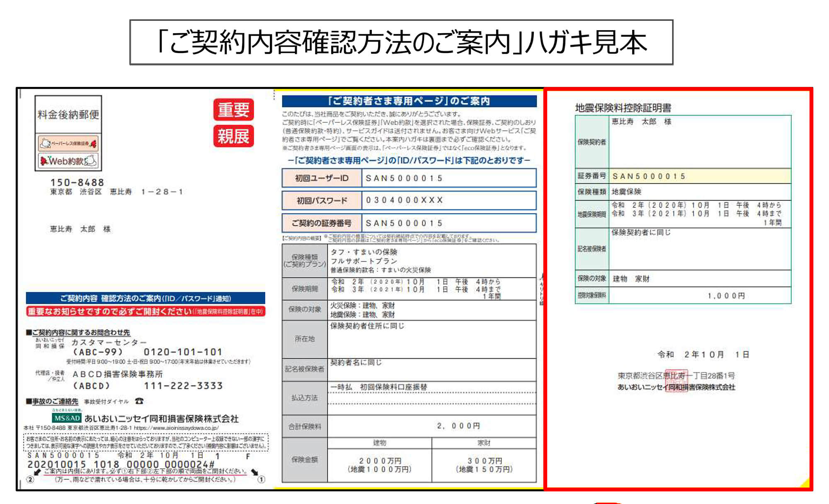Click the blue ご契約者さま専用ページ header banner

(x=409, y=101)
